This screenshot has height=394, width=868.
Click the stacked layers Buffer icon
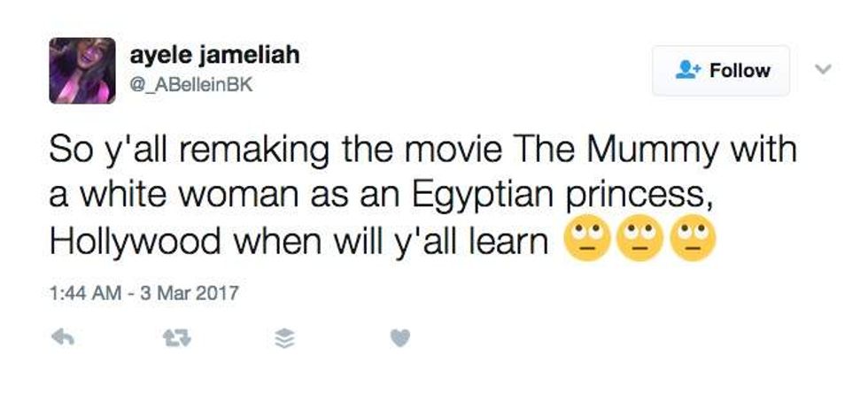point(284,337)
